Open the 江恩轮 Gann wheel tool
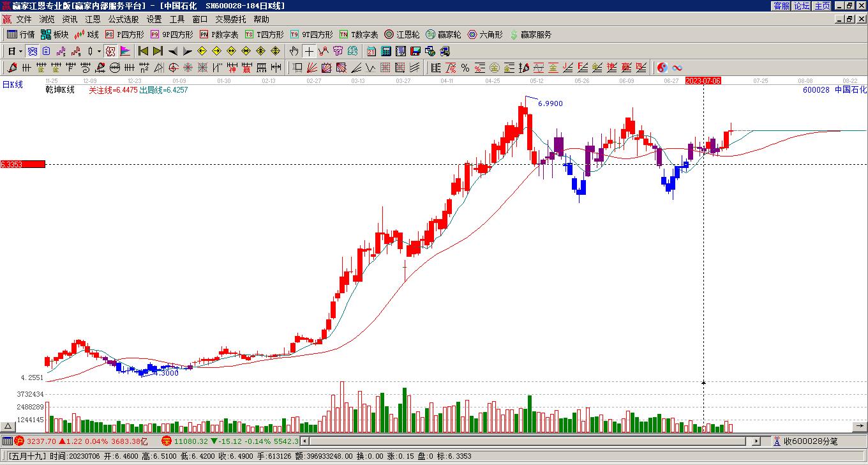The height and width of the screenshot is (465, 868). point(401,34)
